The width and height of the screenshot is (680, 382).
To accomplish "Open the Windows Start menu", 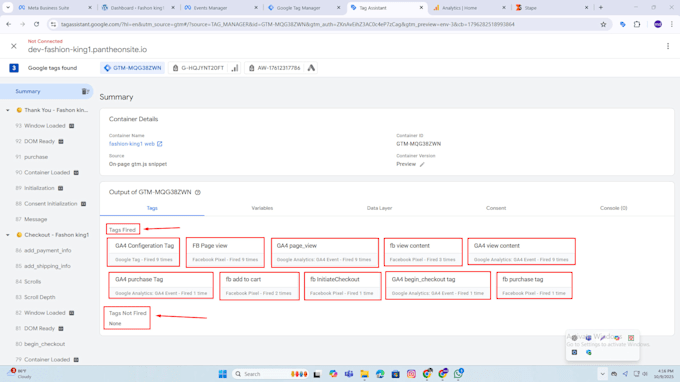I will tap(222, 374).
